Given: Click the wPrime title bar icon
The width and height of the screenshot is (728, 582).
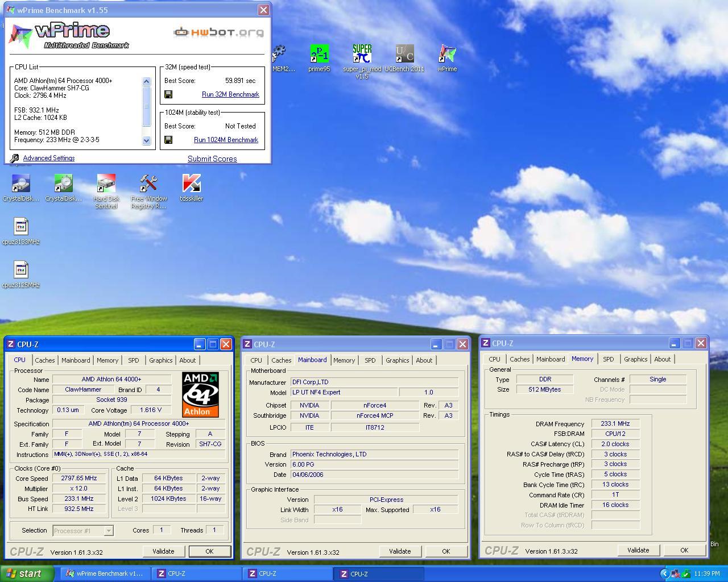Looking at the screenshot, I should pyautogui.click(x=11, y=10).
